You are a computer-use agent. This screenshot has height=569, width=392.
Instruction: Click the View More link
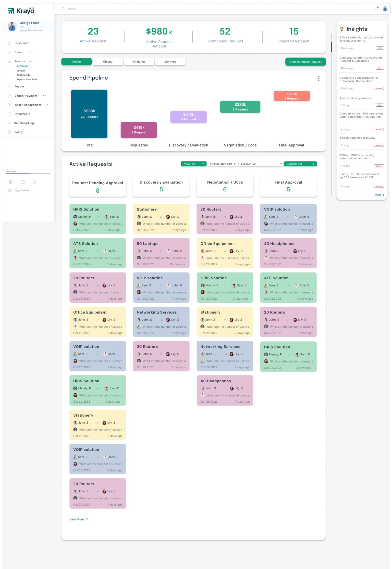pyautogui.click(x=79, y=519)
